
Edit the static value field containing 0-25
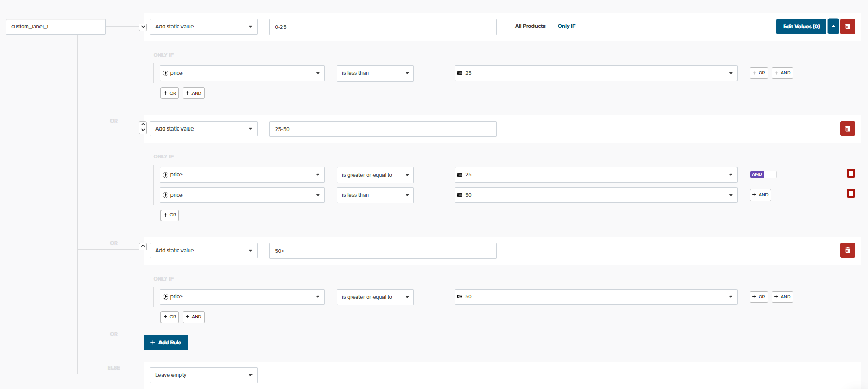click(x=383, y=27)
